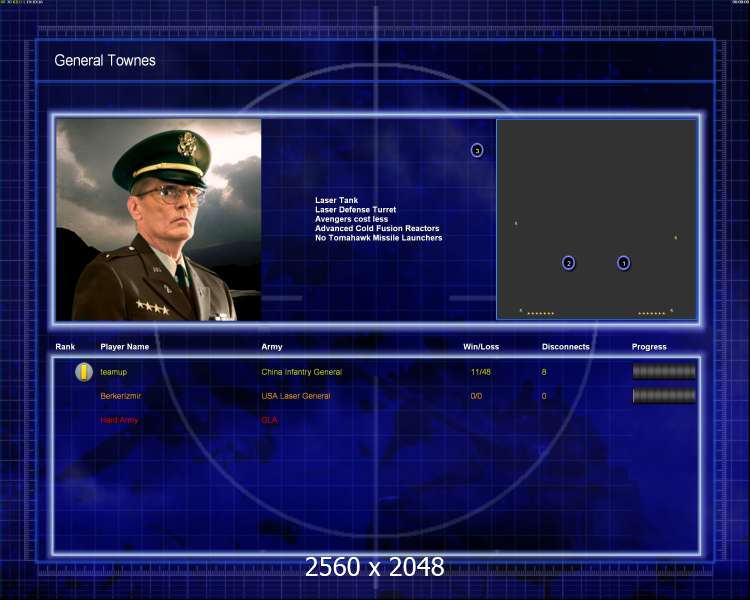Click Berkerizmir's "0/0" win/loss value

(476, 396)
